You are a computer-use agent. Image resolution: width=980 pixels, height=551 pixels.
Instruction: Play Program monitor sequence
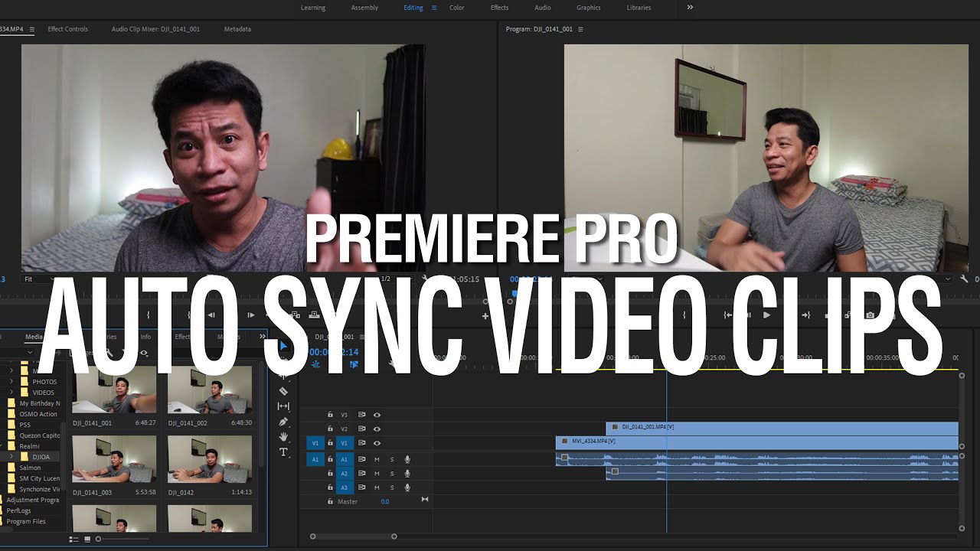pyautogui.click(x=767, y=315)
